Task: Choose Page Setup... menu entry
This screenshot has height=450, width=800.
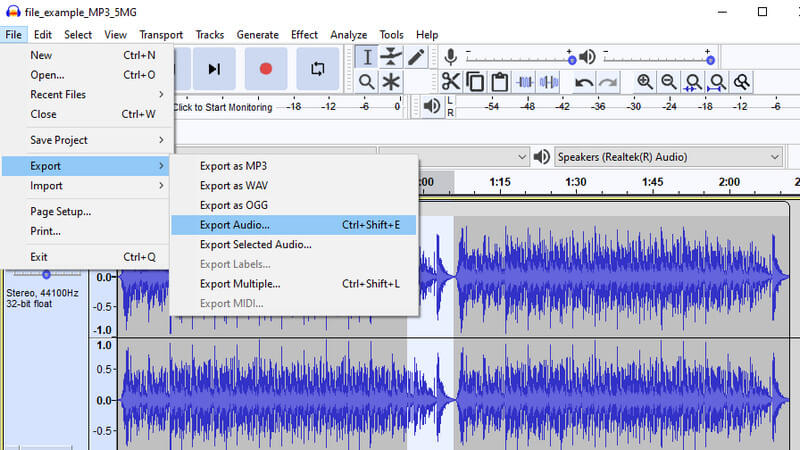Action: coord(85,211)
